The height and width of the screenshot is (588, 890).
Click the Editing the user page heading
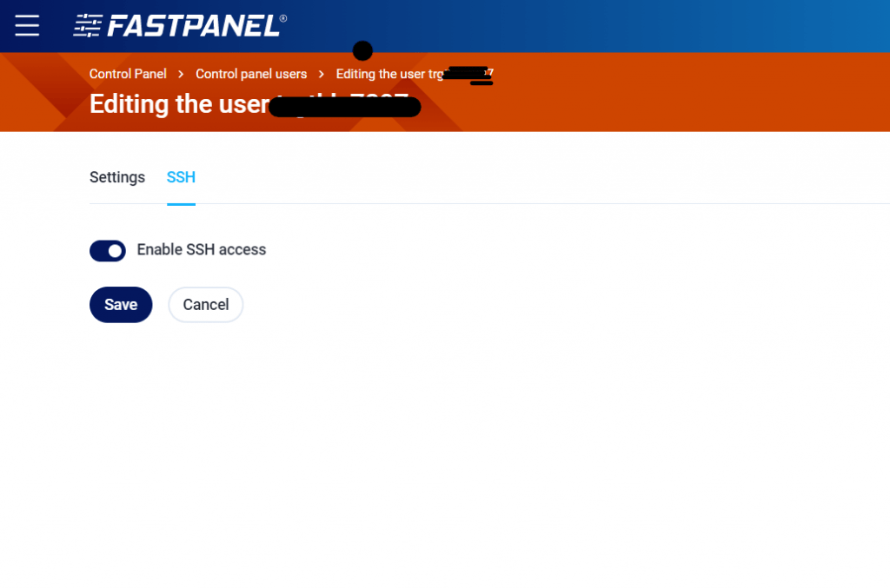coord(178,104)
